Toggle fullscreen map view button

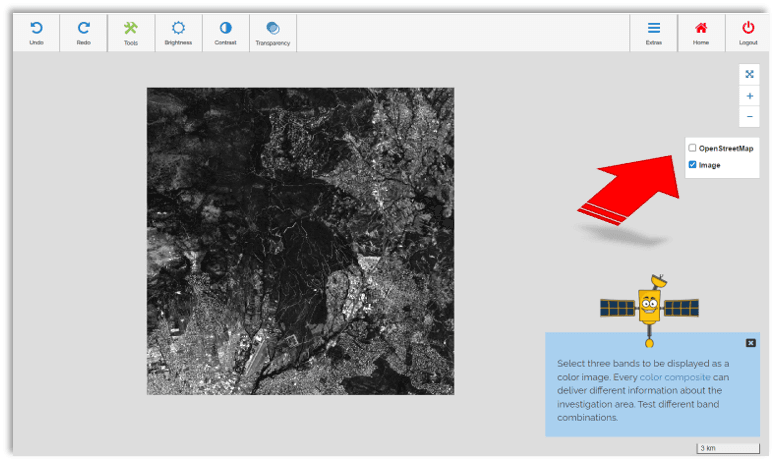point(749,74)
